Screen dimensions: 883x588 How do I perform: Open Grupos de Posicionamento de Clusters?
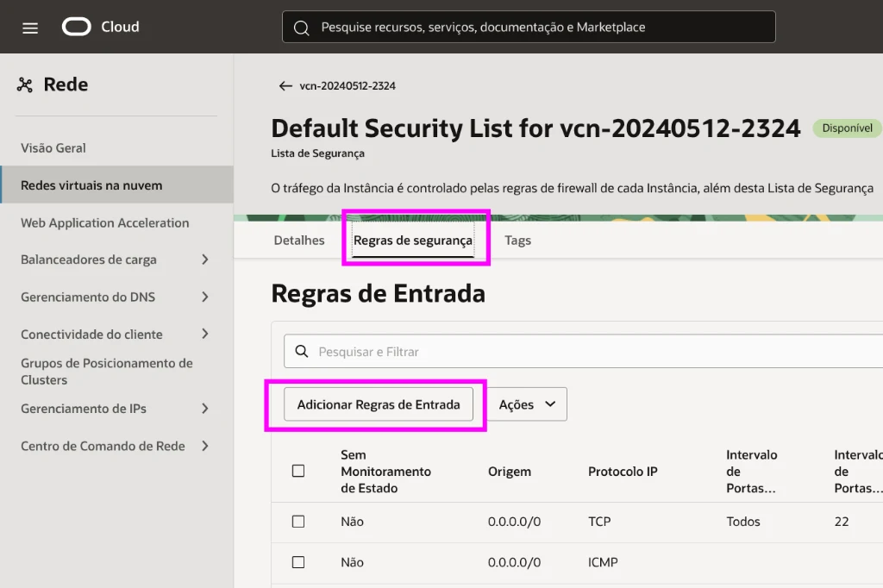pyautogui.click(x=106, y=372)
